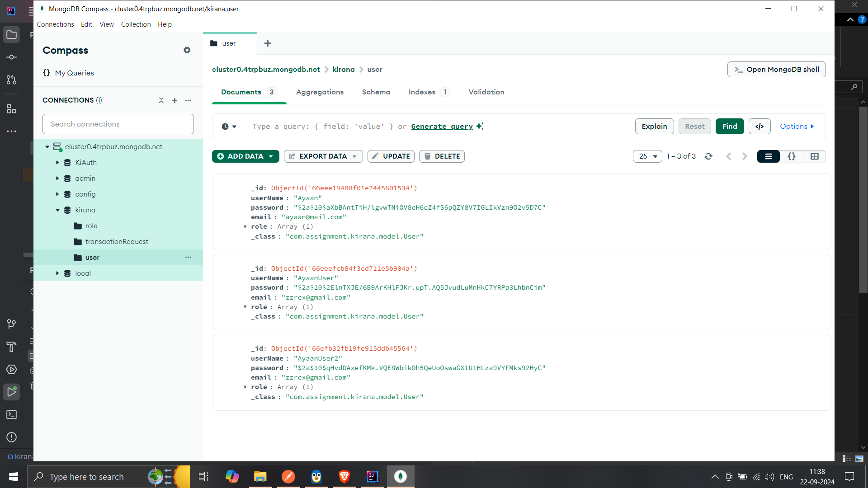Expand the role array in second document
The image size is (868, 488).
click(245, 307)
